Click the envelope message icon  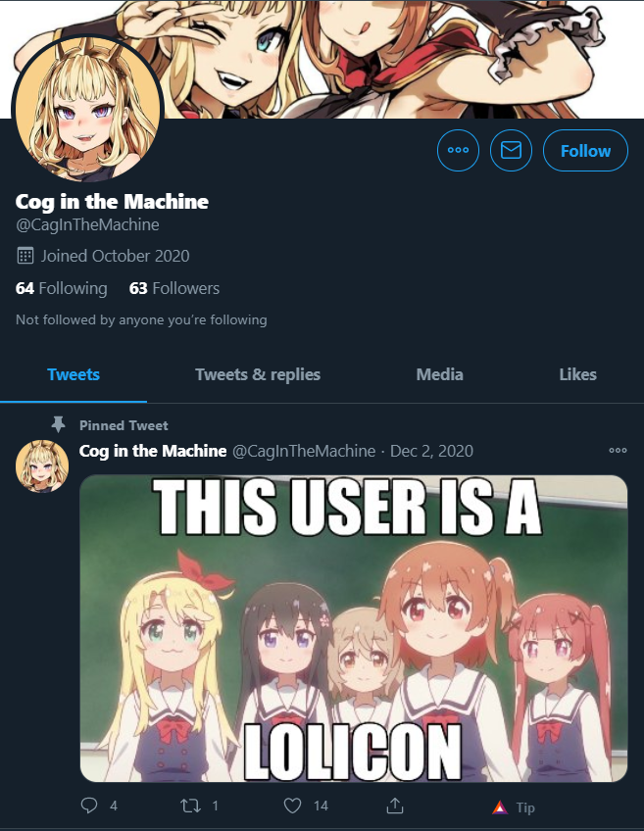[511, 151]
